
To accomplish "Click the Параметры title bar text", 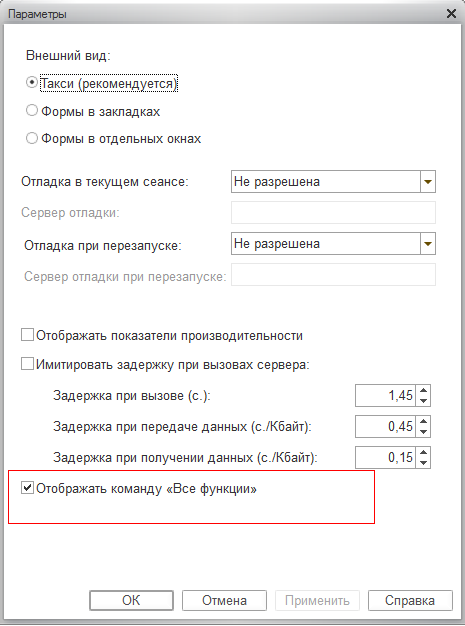I will tap(37, 14).
